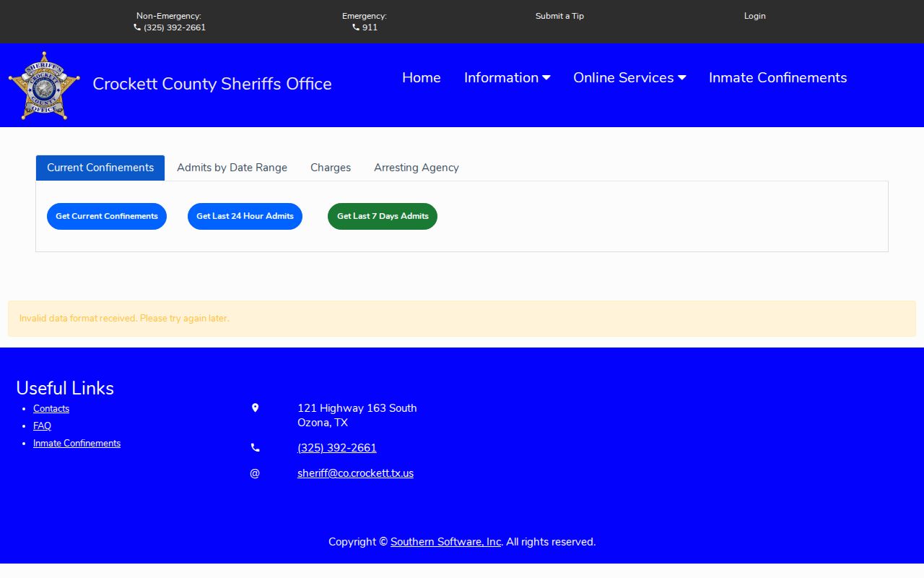Image resolution: width=924 pixels, height=578 pixels.
Task: Click the phone icon next to 911
Action: coord(356,27)
